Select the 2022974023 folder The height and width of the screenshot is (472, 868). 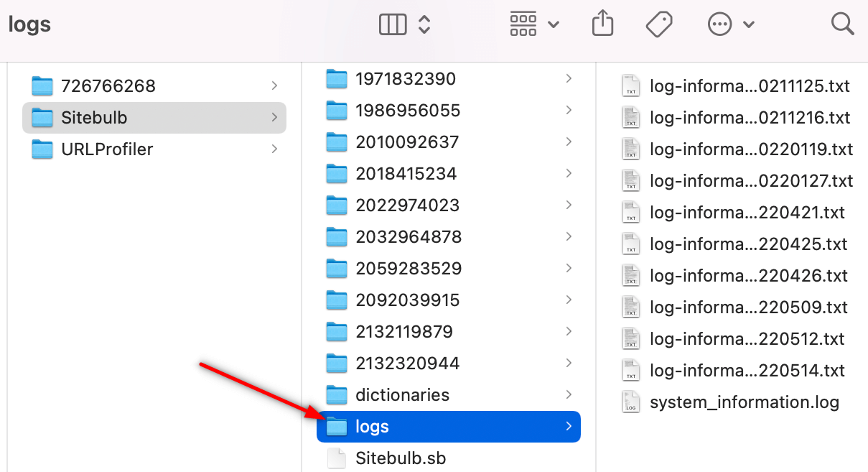449,205
